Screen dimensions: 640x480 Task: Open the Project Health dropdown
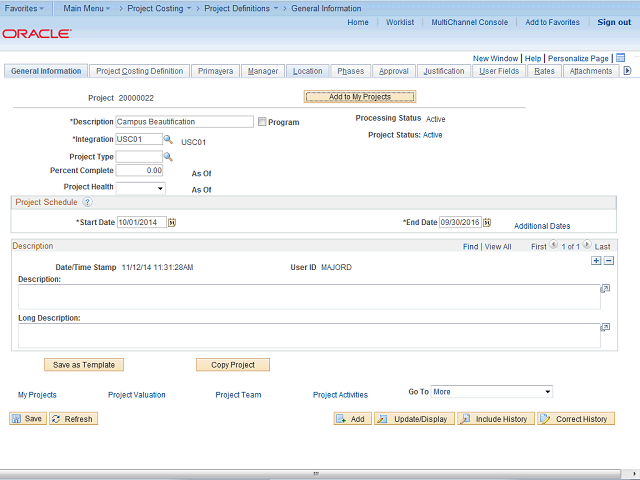click(140, 188)
